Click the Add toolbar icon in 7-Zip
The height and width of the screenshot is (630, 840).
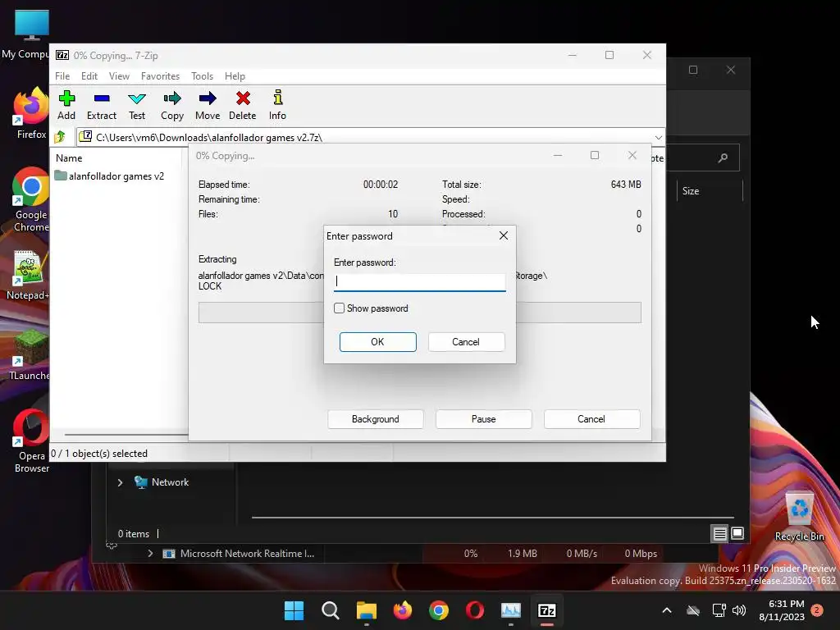(x=66, y=105)
